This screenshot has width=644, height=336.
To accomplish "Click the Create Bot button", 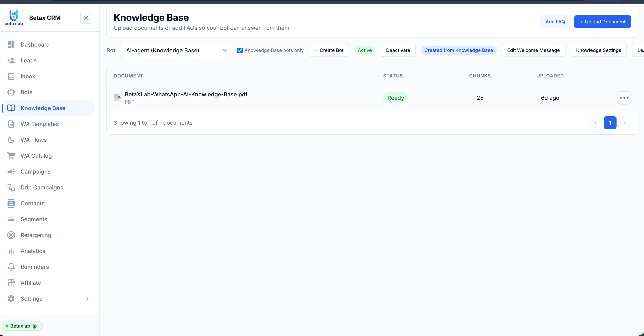I will tap(329, 50).
